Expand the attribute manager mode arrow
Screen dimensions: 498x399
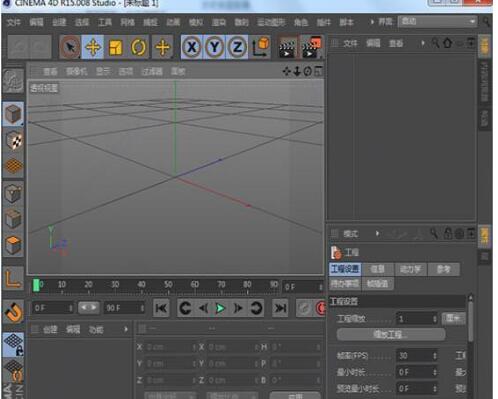(377, 233)
